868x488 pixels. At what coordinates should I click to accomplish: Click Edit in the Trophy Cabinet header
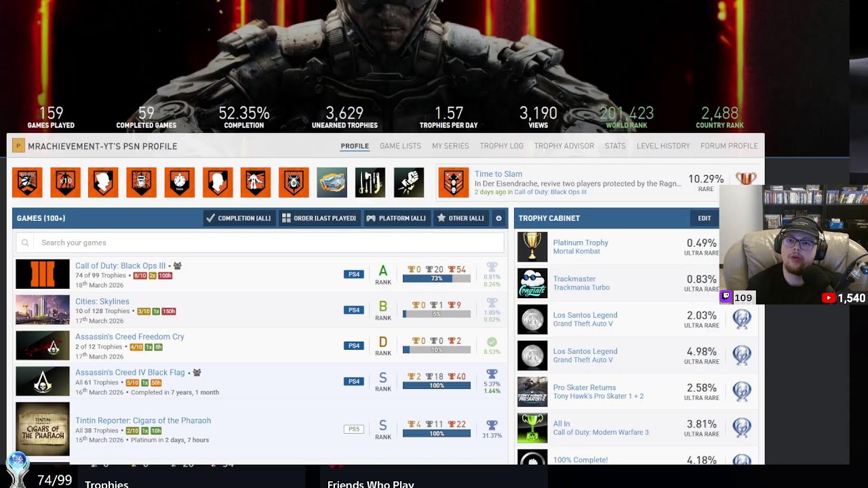point(705,218)
